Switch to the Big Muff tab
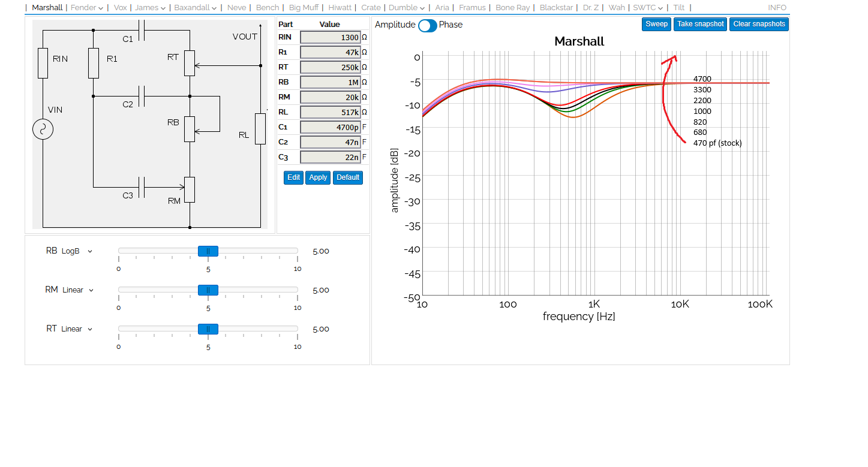 point(304,8)
